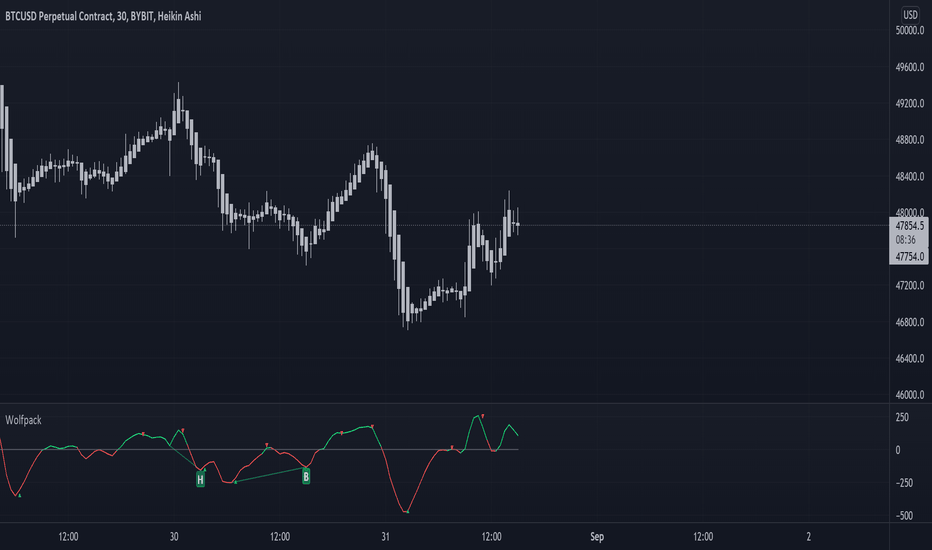Screen dimensions: 932x550
Task: Click the current price label 47854.5
Action: tap(909, 226)
